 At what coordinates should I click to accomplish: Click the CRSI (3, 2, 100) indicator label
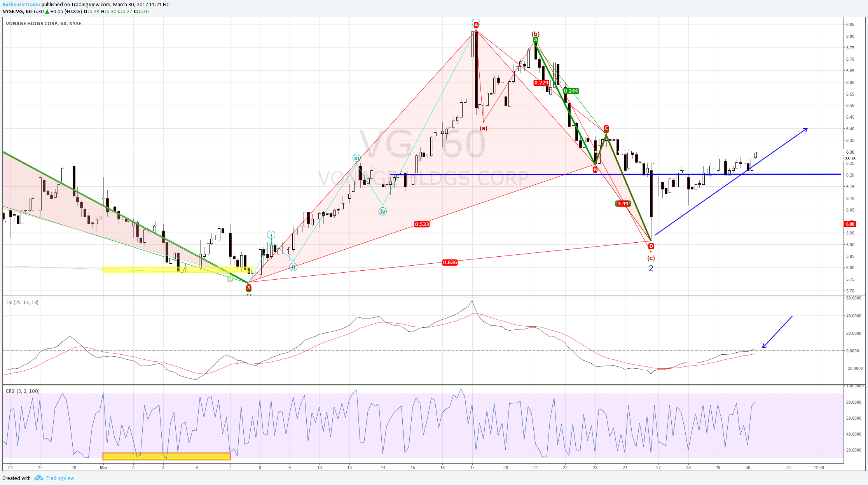tap(23, 391)
